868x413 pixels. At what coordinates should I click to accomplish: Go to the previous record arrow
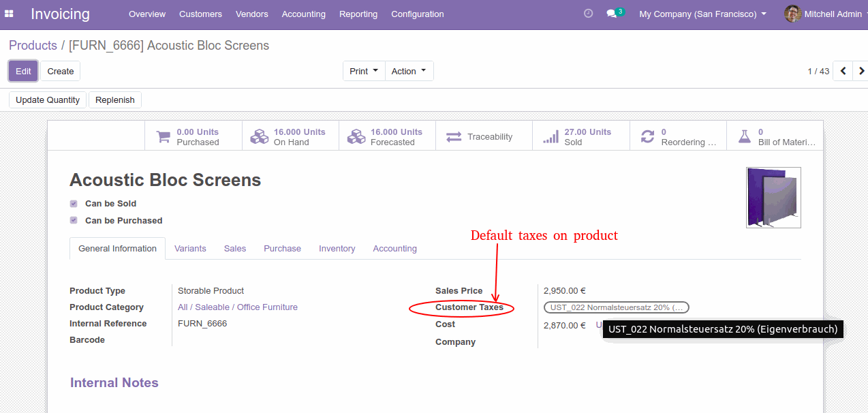[843, 71]
